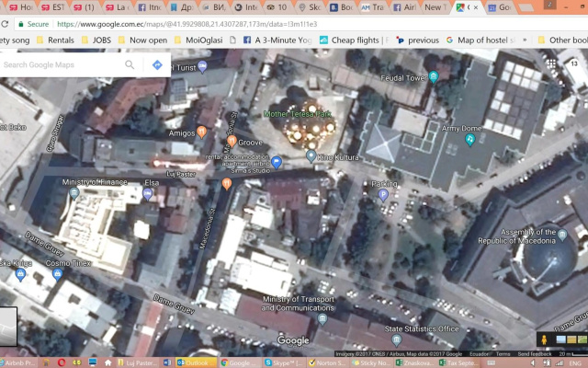Switch to the Go calendar browser tab

click(x=500, y=7)
